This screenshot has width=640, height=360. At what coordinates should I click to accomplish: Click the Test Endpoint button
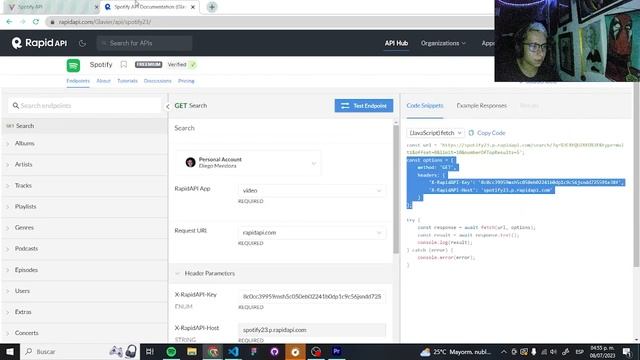(364, 106)
